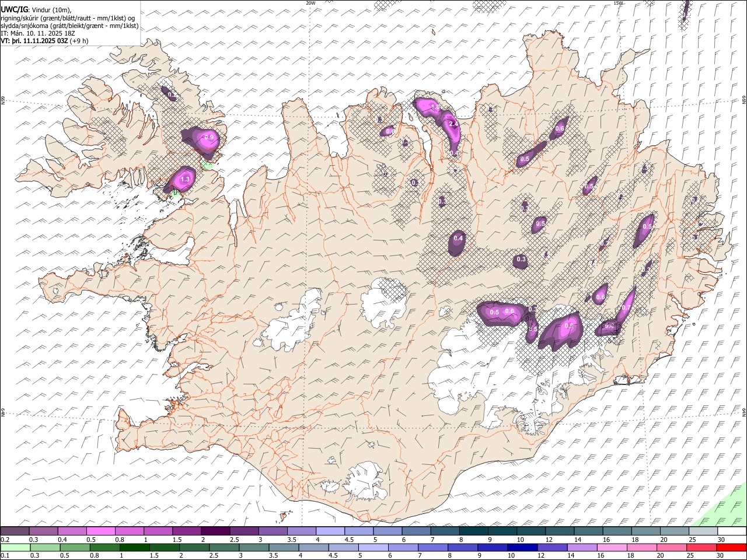The image size is (747, 560).
Task: Click the white 30 swatch in upper legend row
Action: 732,531
